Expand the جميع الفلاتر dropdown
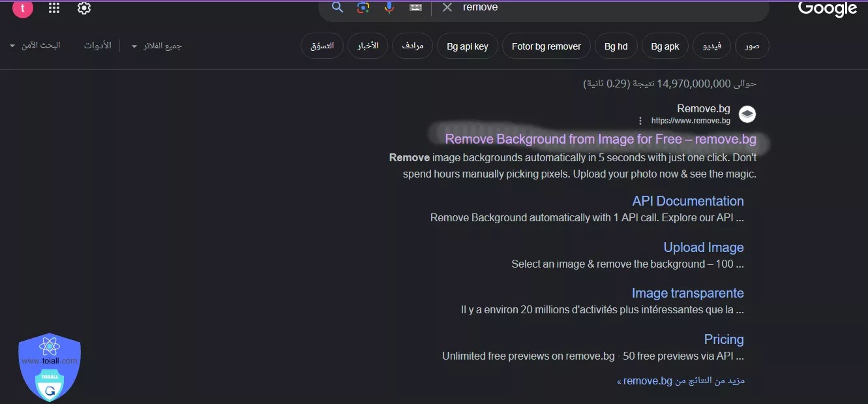The image size is (868, 404). point(157,46)
